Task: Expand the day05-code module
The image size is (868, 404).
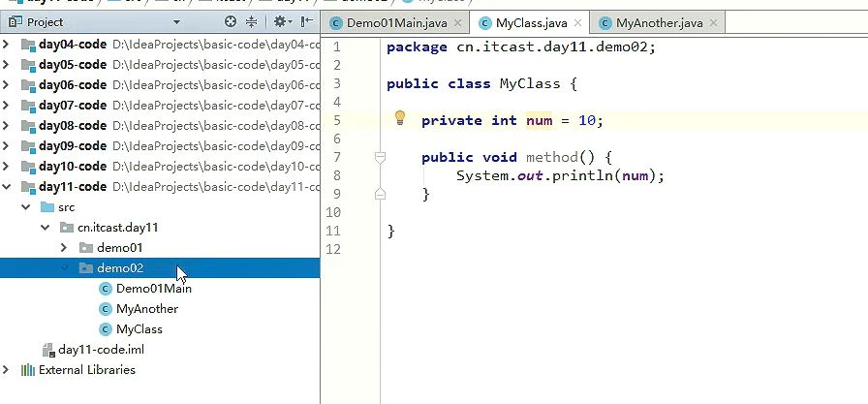Action: 6,65
